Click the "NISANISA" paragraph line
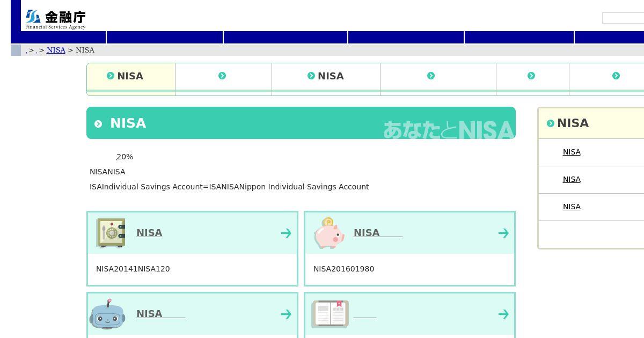Viewport: 644px width, 338px height. coord(107,172)
